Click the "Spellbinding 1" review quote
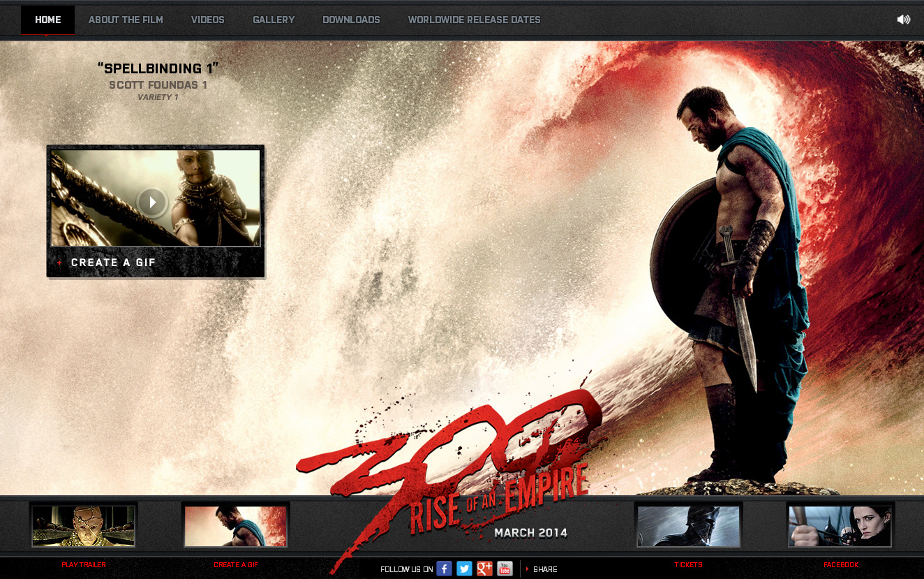Viewport: 924px width, 579px height. pos(158,68)
